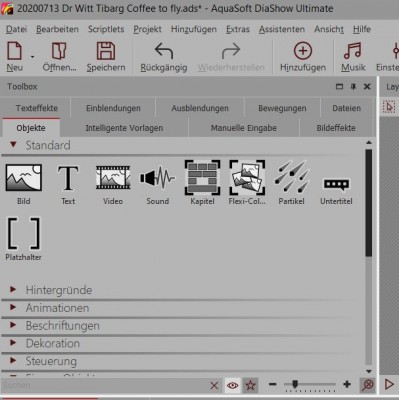The height and width of the screenshot is (400, 399).
Task: Zoom in toolbox icons with plus
Action: (x=347, y=384)
